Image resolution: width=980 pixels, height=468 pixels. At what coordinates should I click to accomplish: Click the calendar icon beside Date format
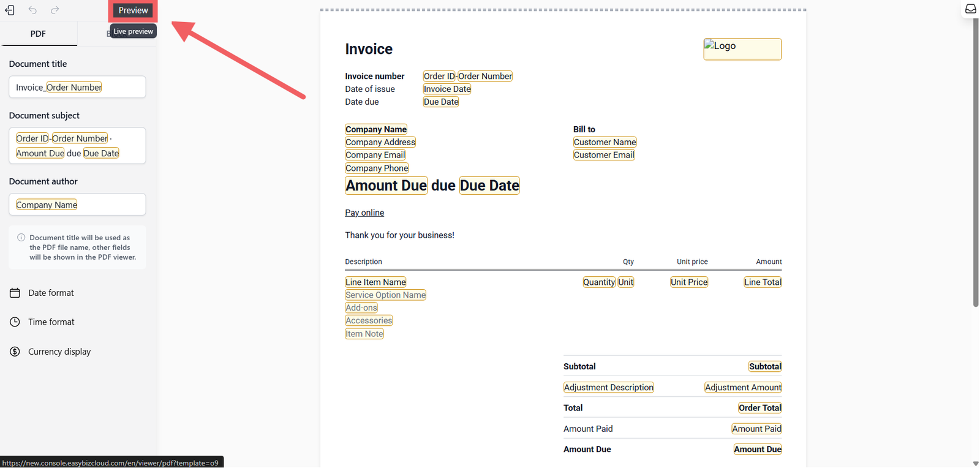click(x=15, y=293)
